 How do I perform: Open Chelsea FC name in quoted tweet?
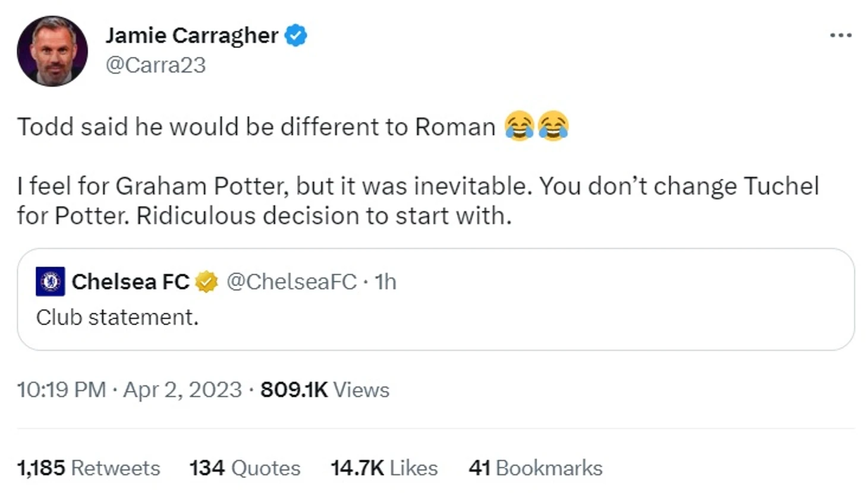coord(130,281)
